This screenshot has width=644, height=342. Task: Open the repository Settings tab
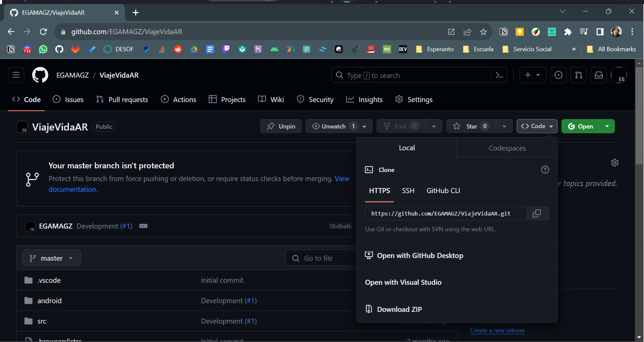coord(414,99)
